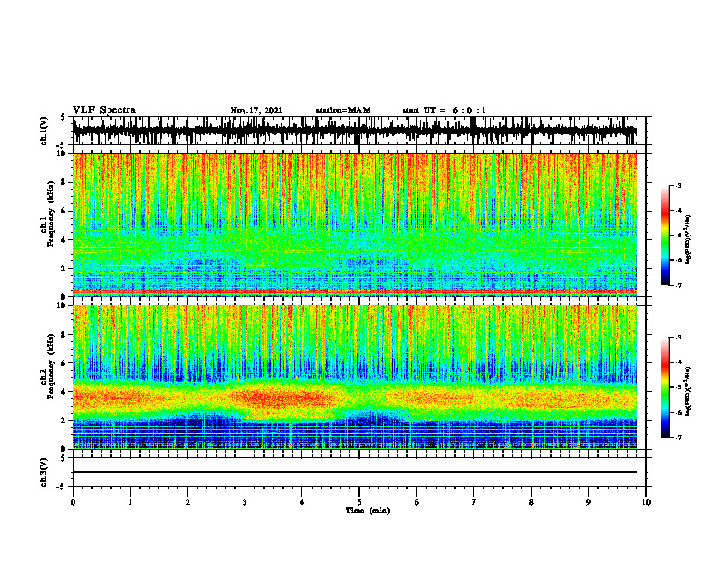Click the ch.1 frequency axis "2" tick label
Viewport: 728px width, 563px height.
click(64, 269)
